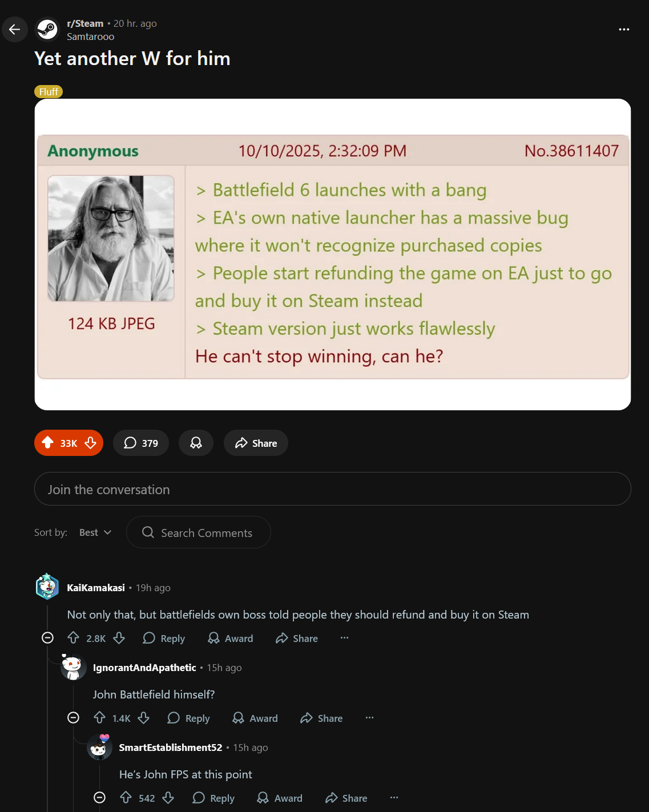This screenshot has width=649, height=812.
Task: Click the Fluff flair tag
Action: click(49, 92)
